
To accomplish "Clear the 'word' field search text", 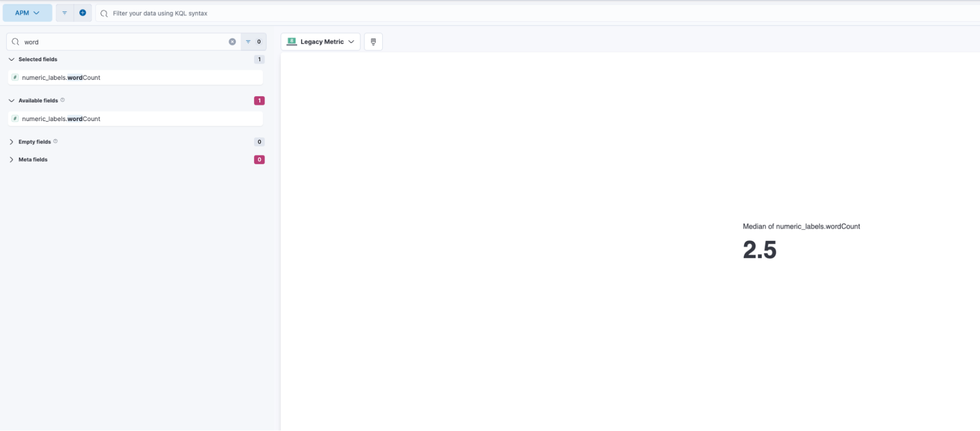I will [x=232, y=42].
